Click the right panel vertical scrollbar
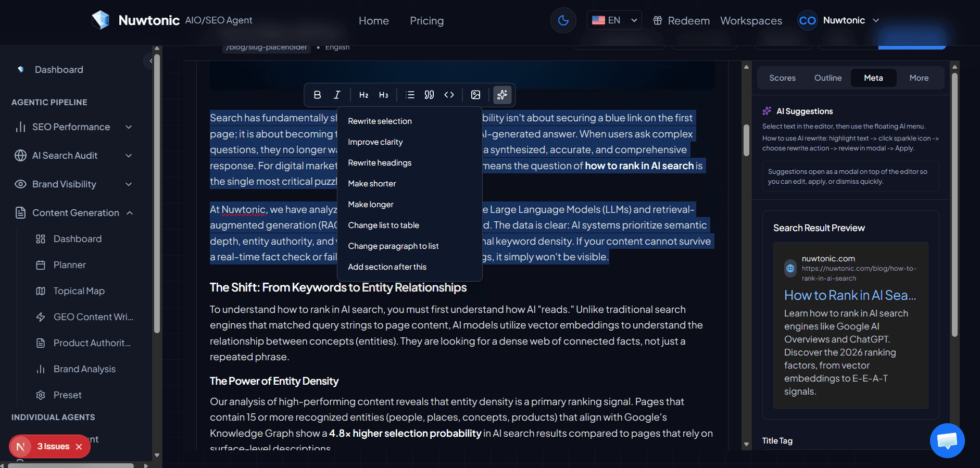This screenshot has height=468, width=980. click(954, 204)
